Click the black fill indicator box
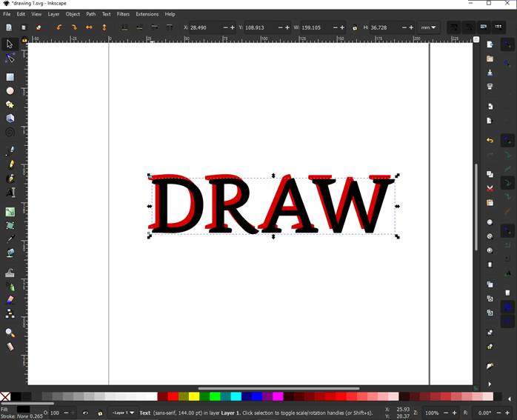The width and height of the screenshot is (517, 420). pyautogui.click(x=23, y=409)
